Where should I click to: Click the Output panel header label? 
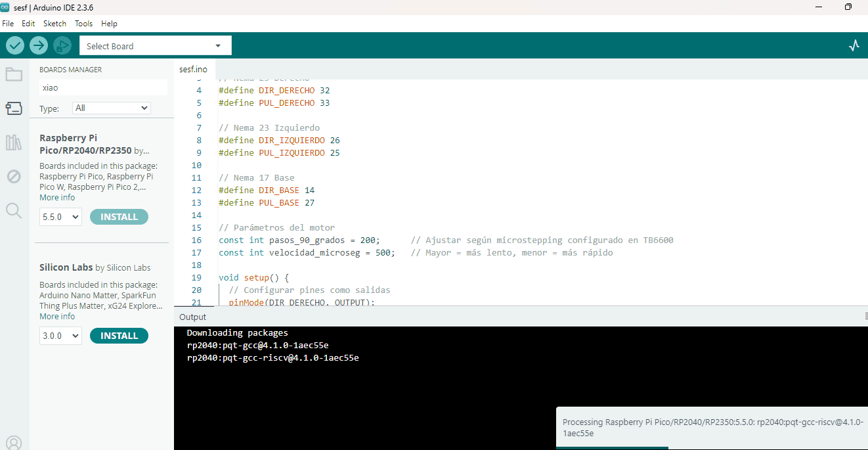[192, 317]
